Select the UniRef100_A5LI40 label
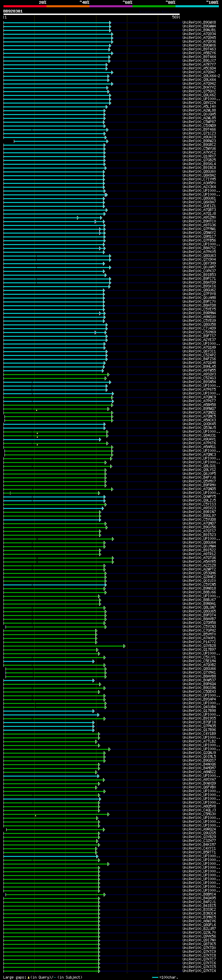Screen dimensions: 222x980 199,106
